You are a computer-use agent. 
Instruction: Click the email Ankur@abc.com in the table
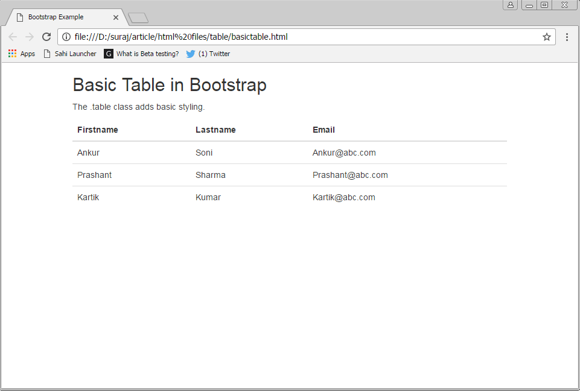(x=344, y=153)
